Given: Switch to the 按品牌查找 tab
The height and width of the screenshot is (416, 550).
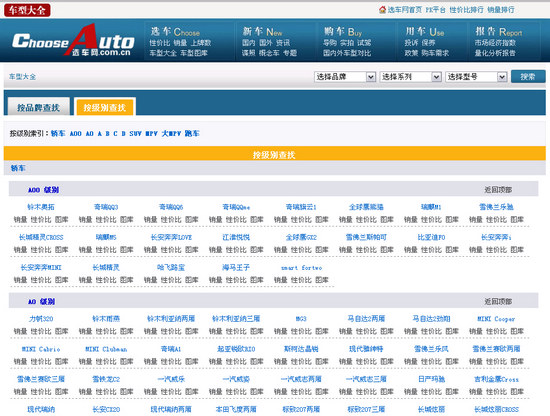Looking at the screenshot, I should [39, 107].
